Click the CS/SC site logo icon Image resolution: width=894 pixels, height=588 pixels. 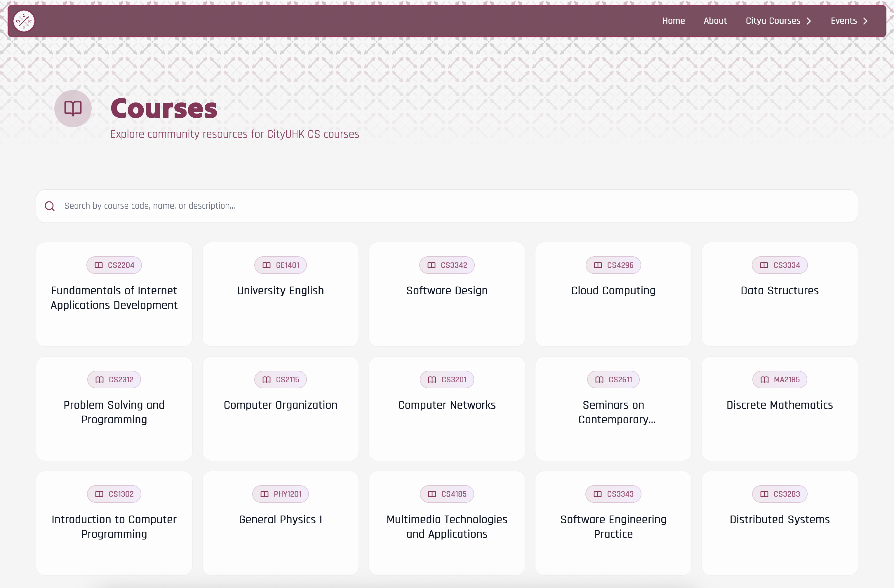coord(24,21)
